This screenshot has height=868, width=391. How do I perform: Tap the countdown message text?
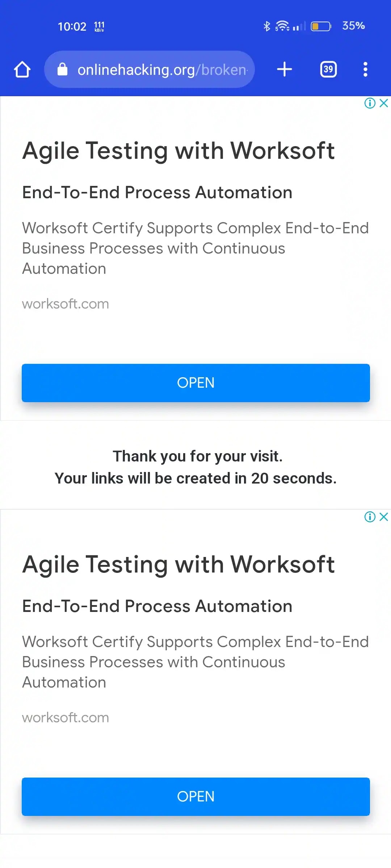point(195,467)
